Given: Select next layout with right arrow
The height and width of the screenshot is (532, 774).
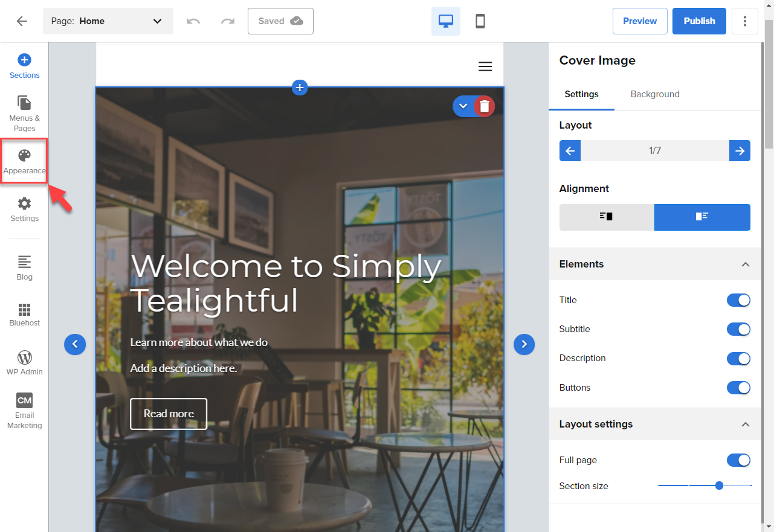Looking at the screenshot, I should click(x=740, y=150).
